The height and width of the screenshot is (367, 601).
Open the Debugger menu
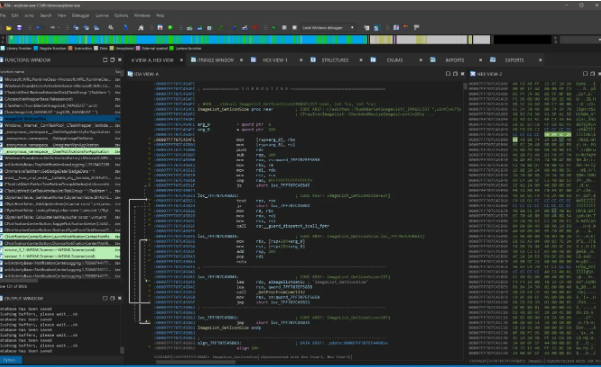[x=80, y=16]
